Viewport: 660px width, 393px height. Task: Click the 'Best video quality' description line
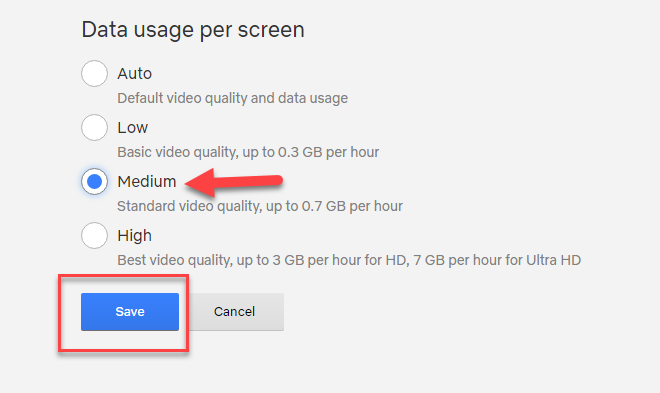[x=349, y=260]
